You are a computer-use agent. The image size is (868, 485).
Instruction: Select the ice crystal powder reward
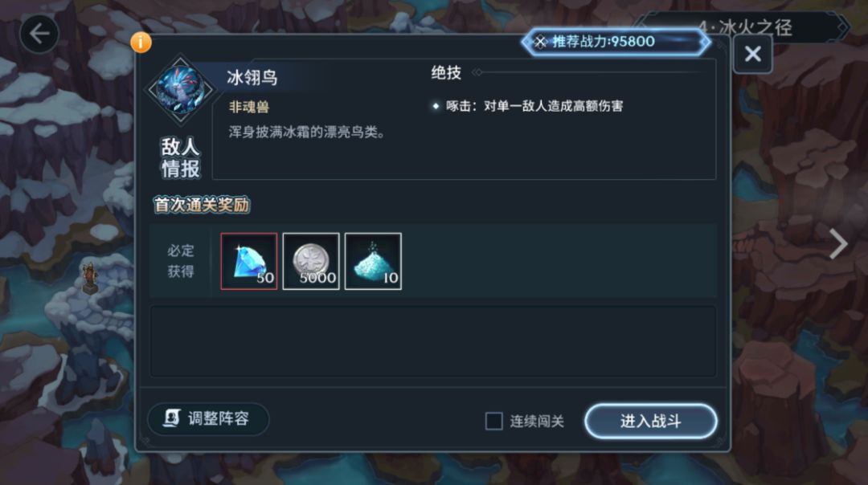(373, 261)
